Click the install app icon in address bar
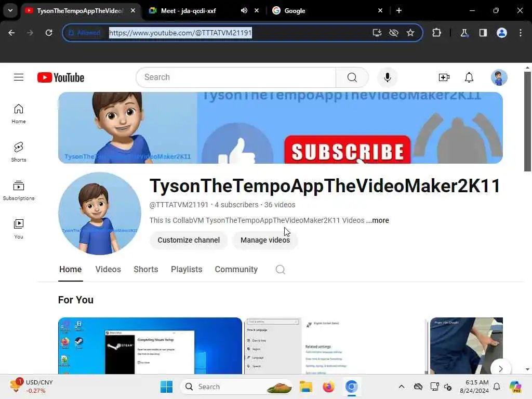532x399 pixels. point(377,33)
